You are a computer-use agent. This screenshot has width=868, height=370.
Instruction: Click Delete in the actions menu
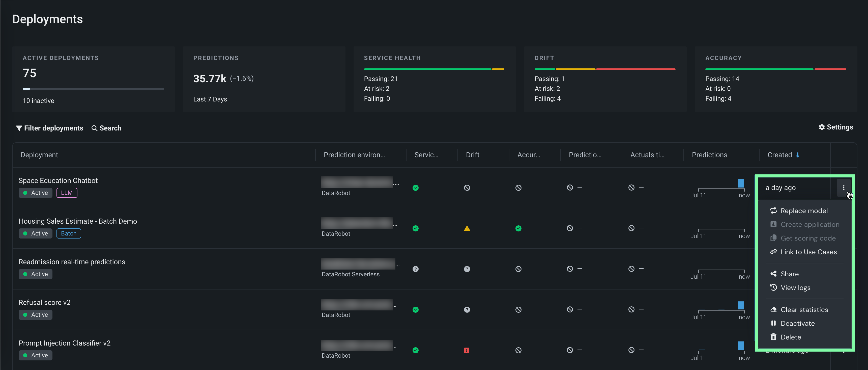click(791, 337)
